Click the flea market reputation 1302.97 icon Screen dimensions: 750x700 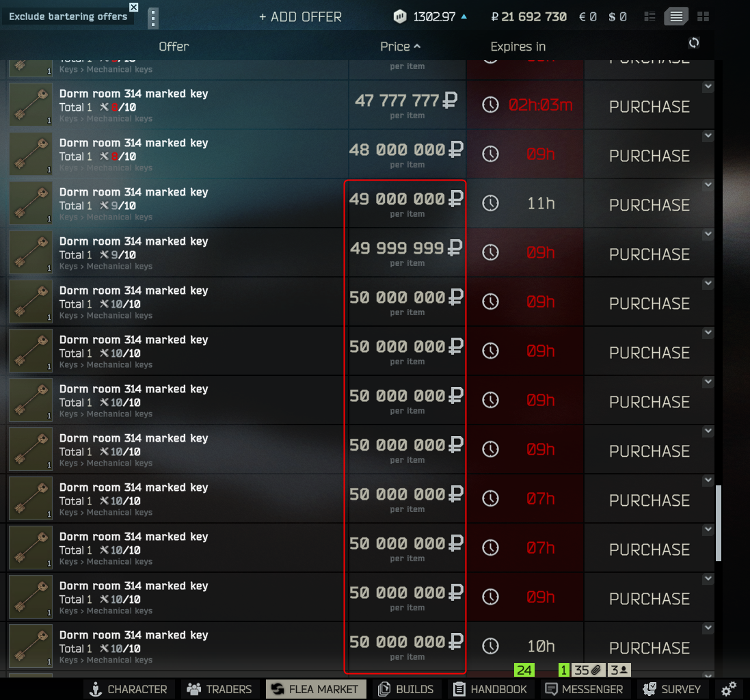pos(400,16)
